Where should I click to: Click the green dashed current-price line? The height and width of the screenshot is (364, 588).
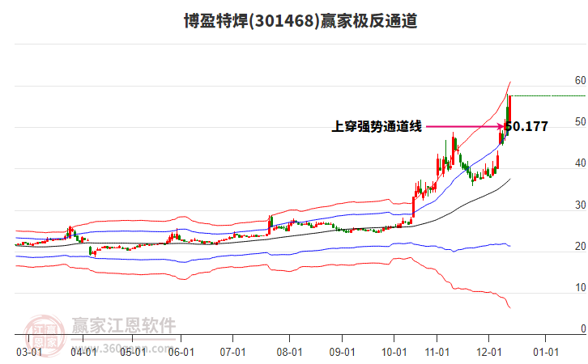pos(548,96)
